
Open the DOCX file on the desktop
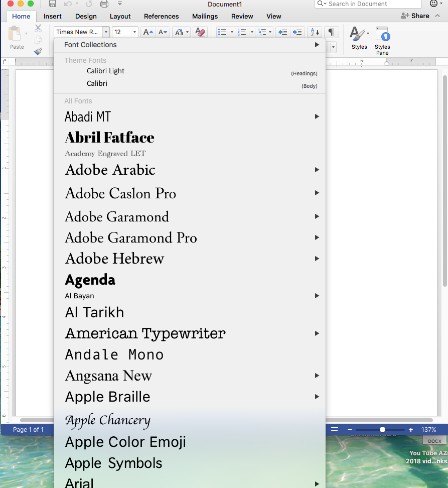click(x=434, y=441)
